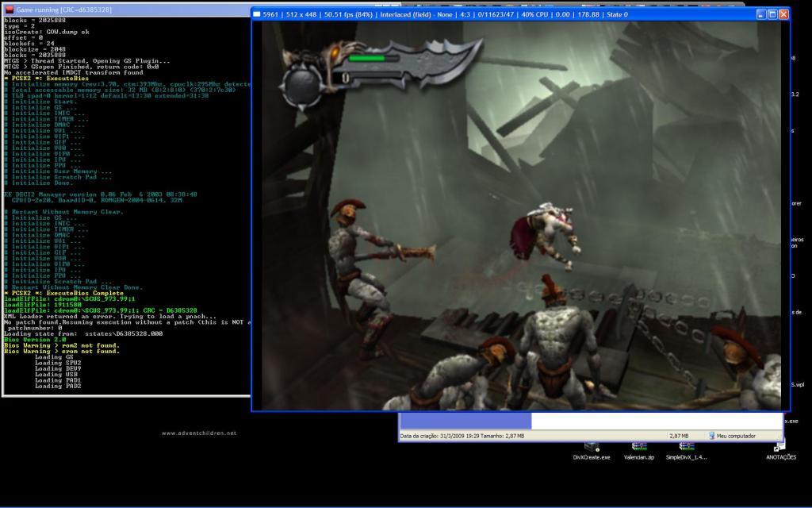Click the 'Loading PAD1' console line
Image resolution: width=812 pixels, height=508 pixels.
58,380
